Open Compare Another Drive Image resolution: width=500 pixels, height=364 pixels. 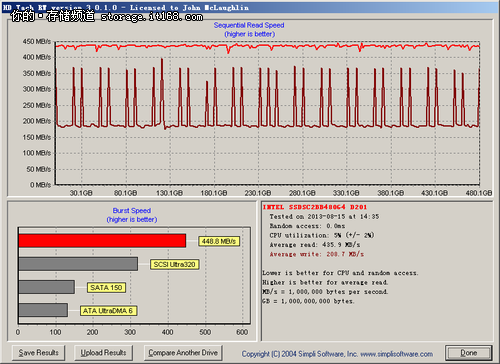click(x=183, y=353)
